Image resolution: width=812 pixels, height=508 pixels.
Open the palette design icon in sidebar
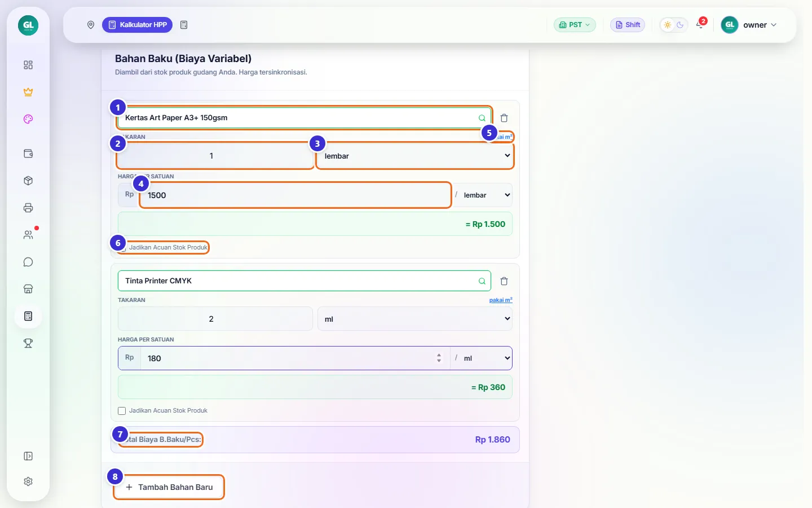click(28, 119)
